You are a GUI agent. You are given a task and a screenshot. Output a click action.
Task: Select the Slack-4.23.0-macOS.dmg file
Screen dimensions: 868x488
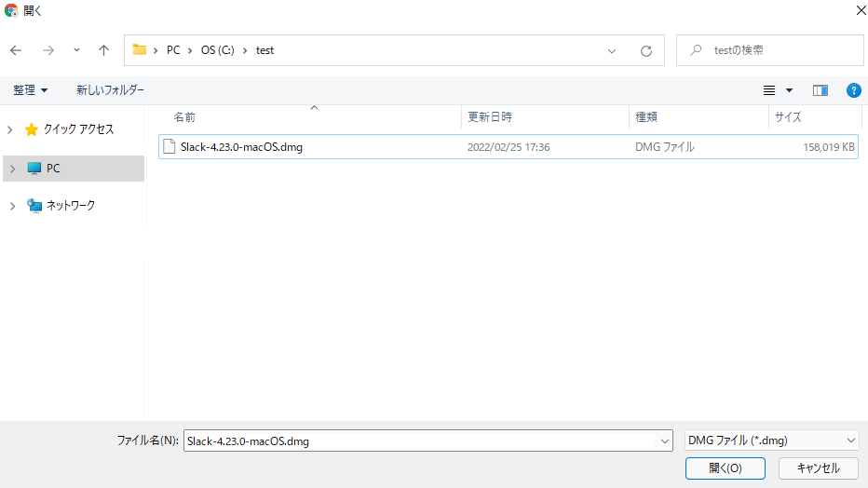(509, 146)
